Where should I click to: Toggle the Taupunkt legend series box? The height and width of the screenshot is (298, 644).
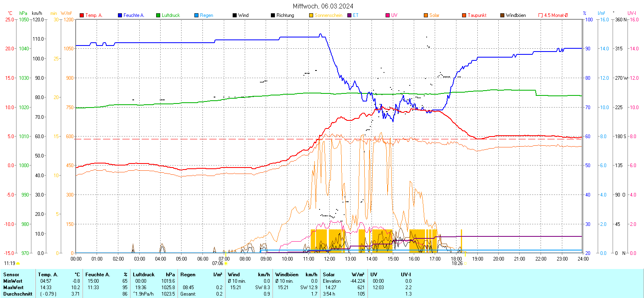[x=464, y=15]
